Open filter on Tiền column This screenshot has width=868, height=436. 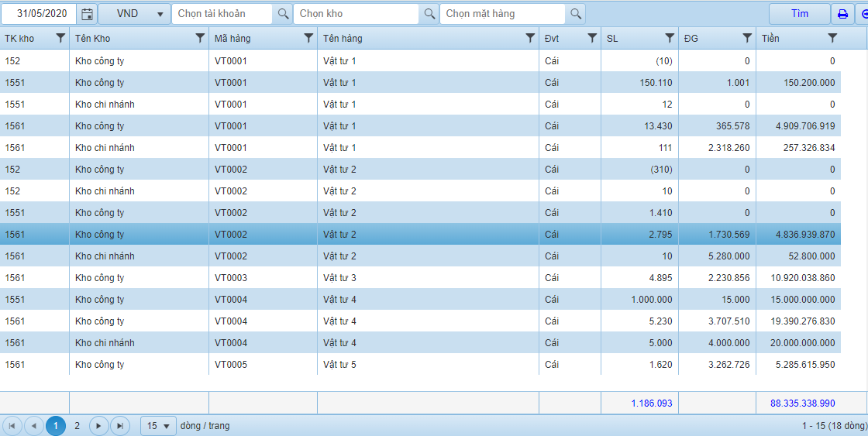(832, 38)
